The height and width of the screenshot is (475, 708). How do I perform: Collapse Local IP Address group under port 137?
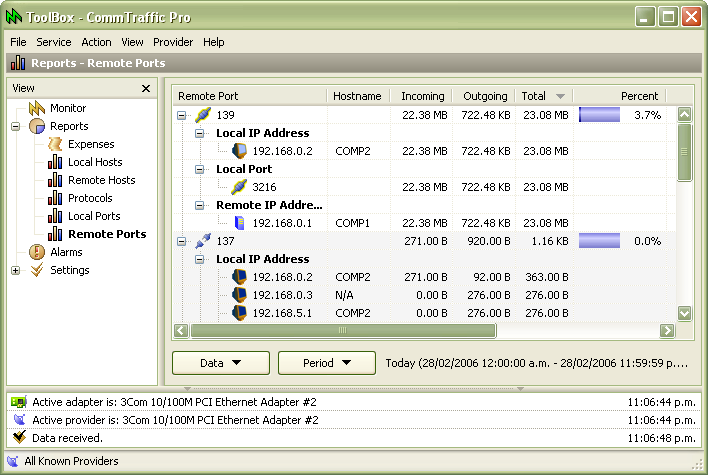[x=200, y=260]
